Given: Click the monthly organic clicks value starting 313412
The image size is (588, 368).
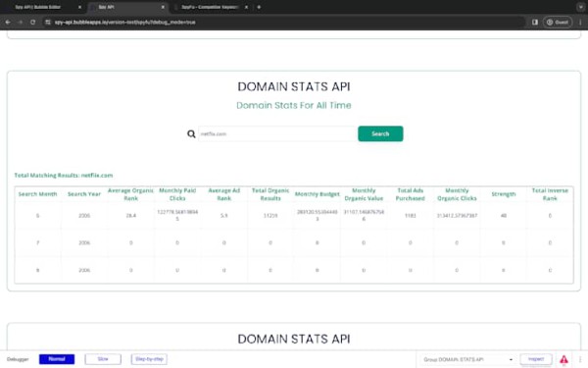Looking at the screenshot, I should (457, 216).
